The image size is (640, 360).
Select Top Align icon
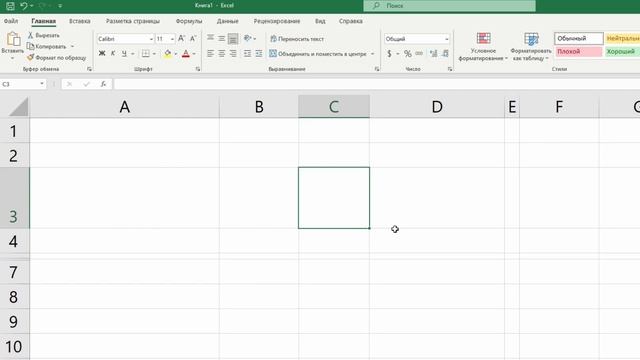coord(210,38)
